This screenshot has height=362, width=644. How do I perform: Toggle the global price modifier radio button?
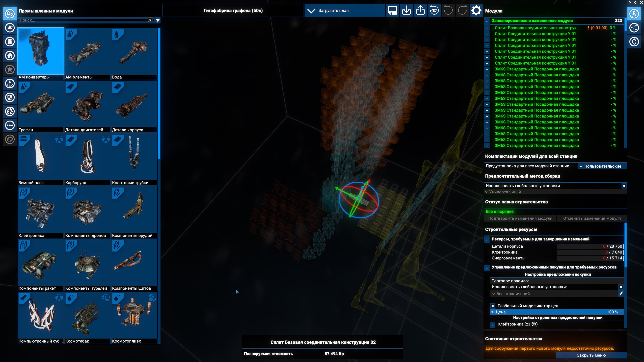(493, 306)
